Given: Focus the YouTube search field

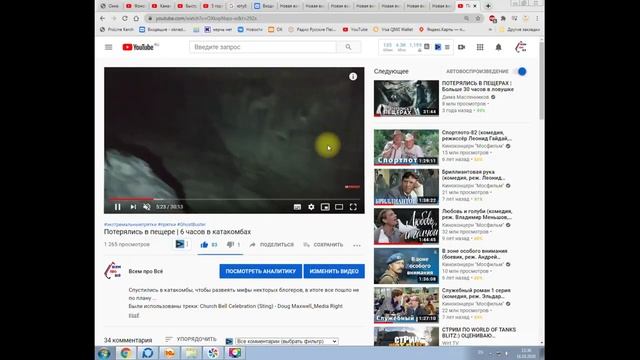Looking at the screenshot, I should [262, 47].
